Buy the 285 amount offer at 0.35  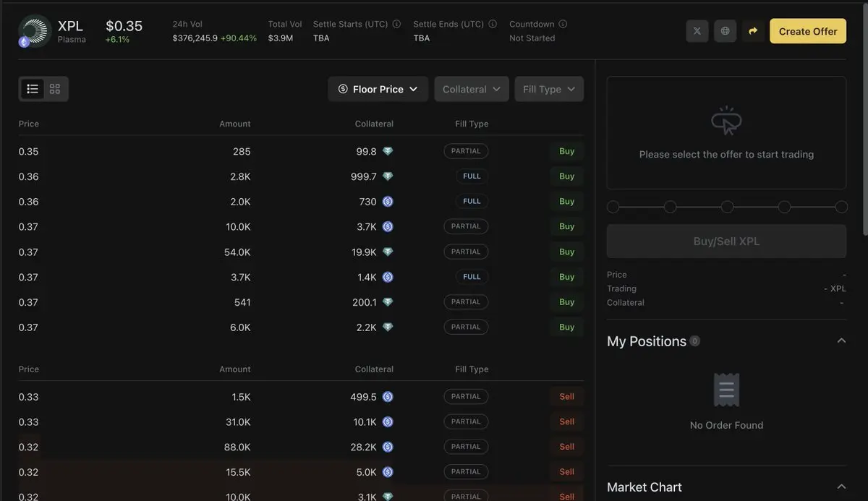pos(567,151)
